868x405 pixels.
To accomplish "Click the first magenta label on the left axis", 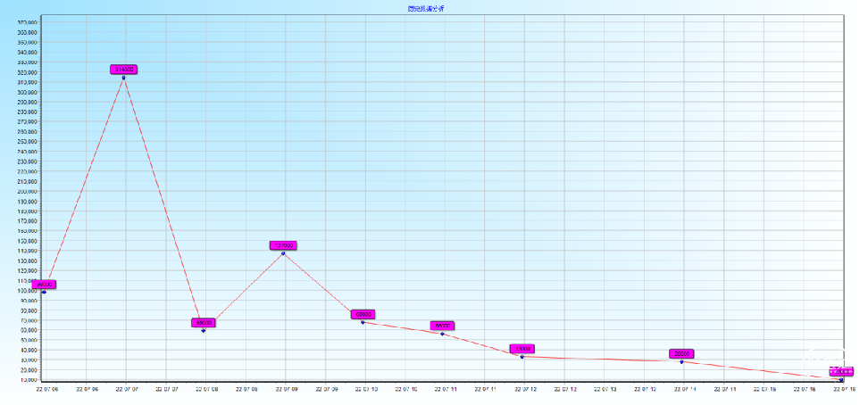I will [44, 285].
